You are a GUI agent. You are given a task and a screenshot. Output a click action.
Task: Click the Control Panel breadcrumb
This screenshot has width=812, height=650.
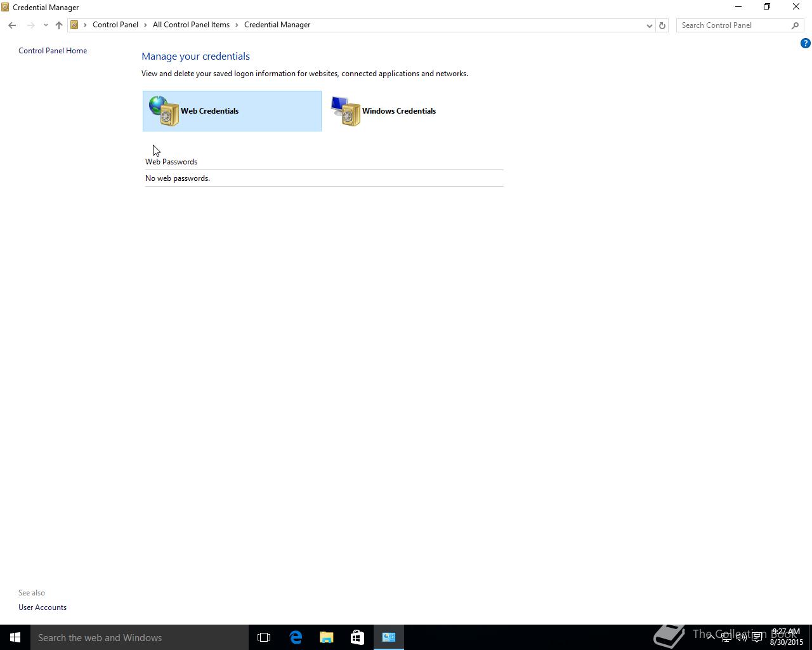(115, 25)
